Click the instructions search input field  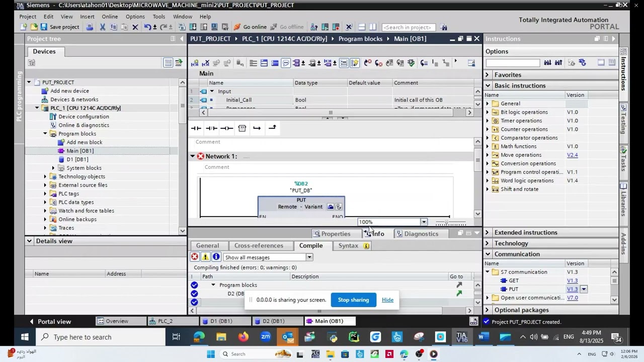(x=513, y=63)
